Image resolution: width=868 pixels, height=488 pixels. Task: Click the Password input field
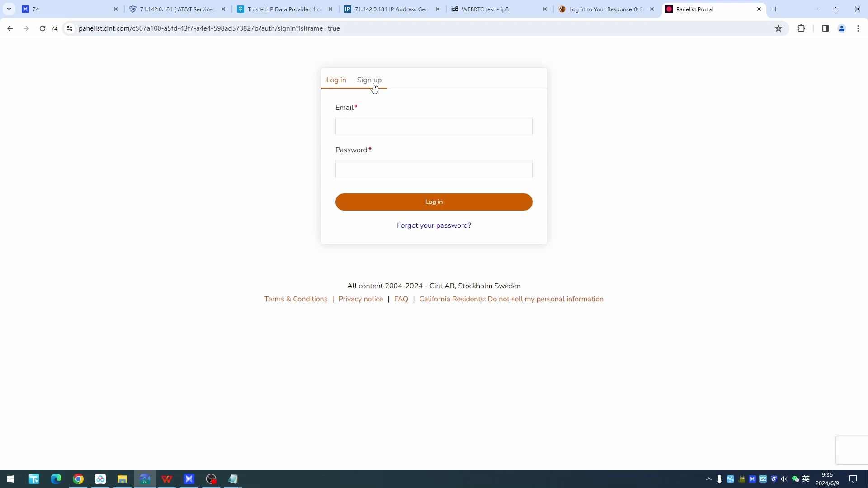click(x=434, y=169)
